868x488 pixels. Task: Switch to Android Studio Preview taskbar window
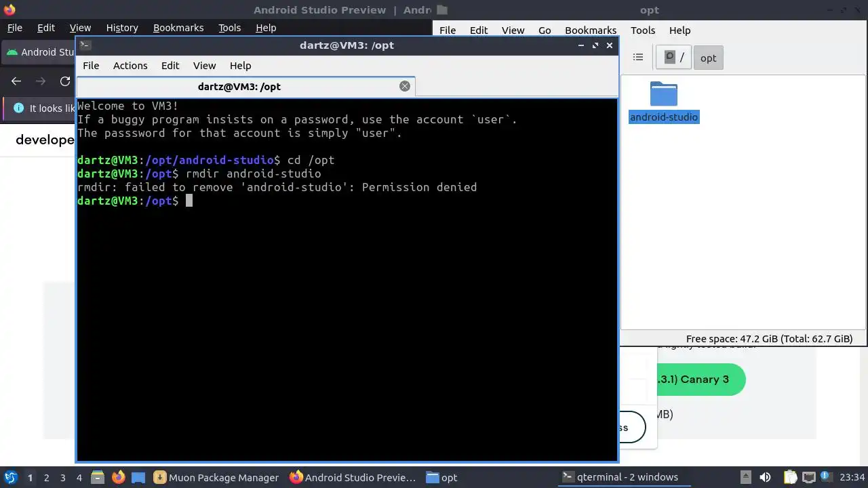click(353, 477)
